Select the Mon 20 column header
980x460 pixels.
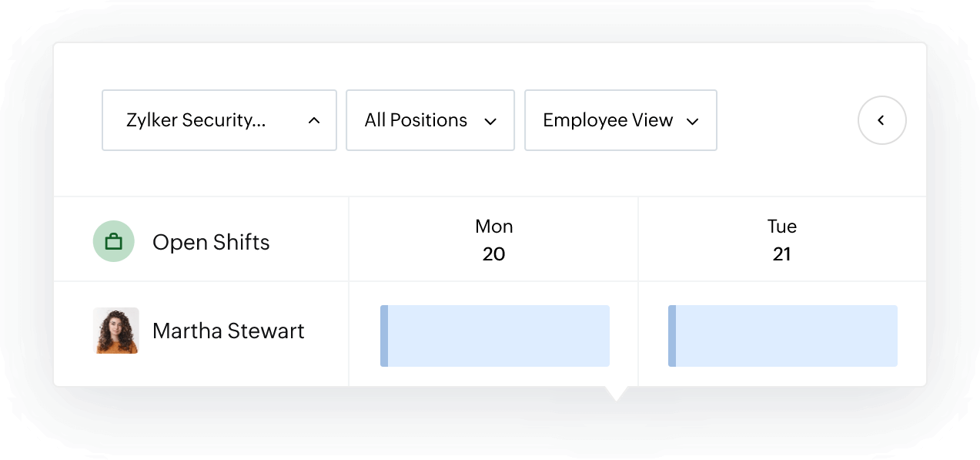pyautogui.click(x=493, y=239)
